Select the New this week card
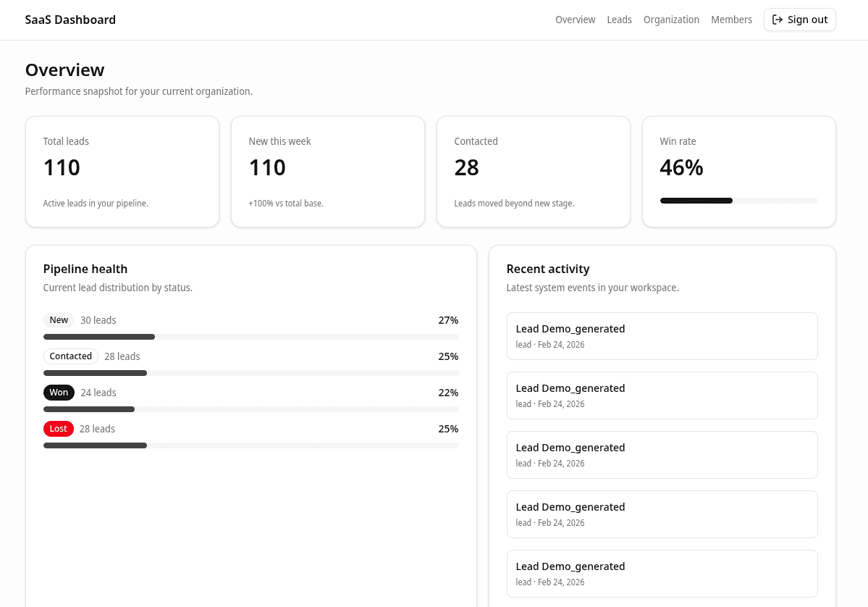 [x=327, y=172]
